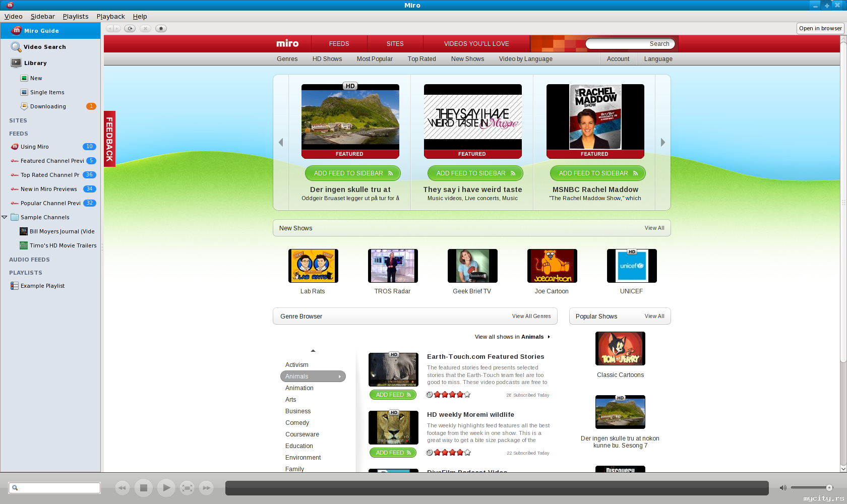
Task: Open the Bill Moyers Journal feed
Action: click(50, 231)
